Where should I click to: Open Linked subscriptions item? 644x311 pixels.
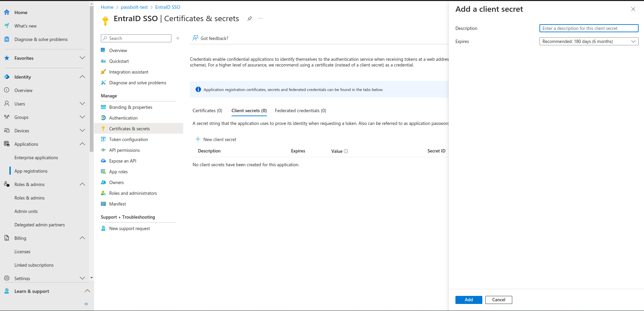pyautogui.click(x=34, y=265)
